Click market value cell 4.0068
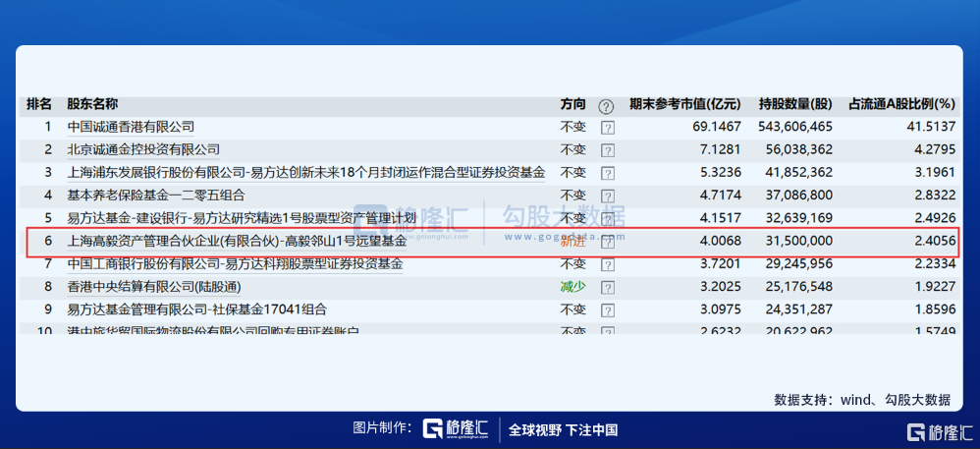This screenshot has width=980, height=449. 720,241
